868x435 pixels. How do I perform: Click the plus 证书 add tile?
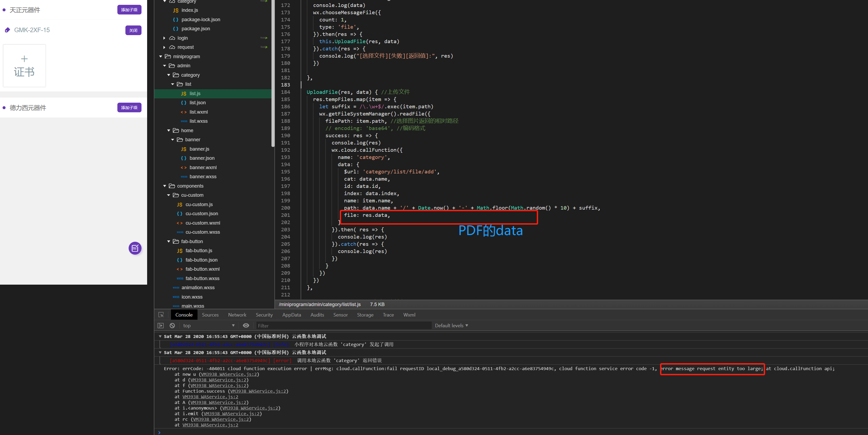point(24,66)
